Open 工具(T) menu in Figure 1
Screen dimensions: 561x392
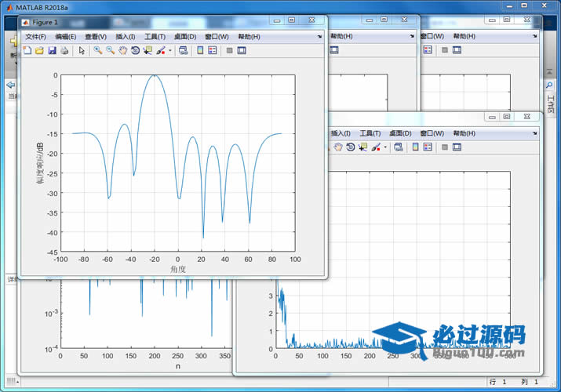(155, 37)
